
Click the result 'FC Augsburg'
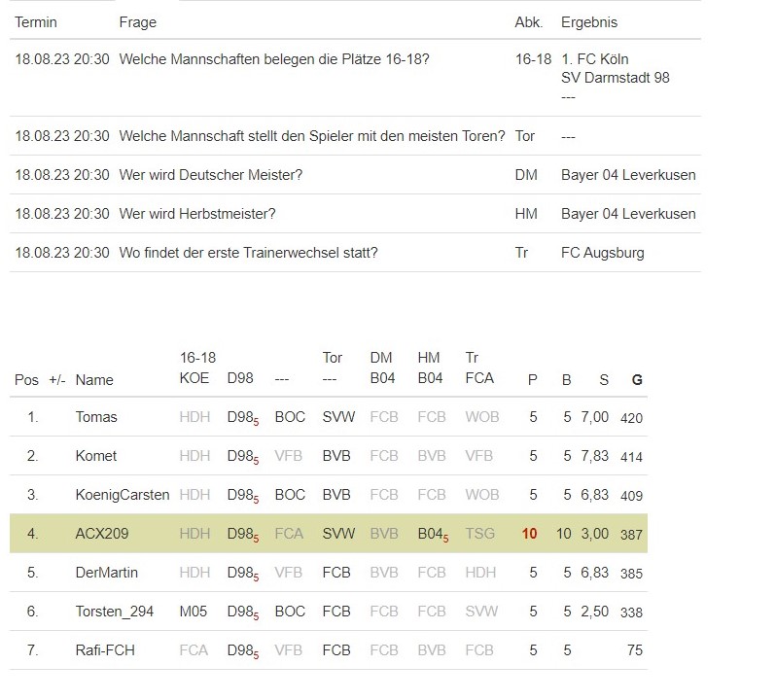pyautogui.click(x=603, y=253)
